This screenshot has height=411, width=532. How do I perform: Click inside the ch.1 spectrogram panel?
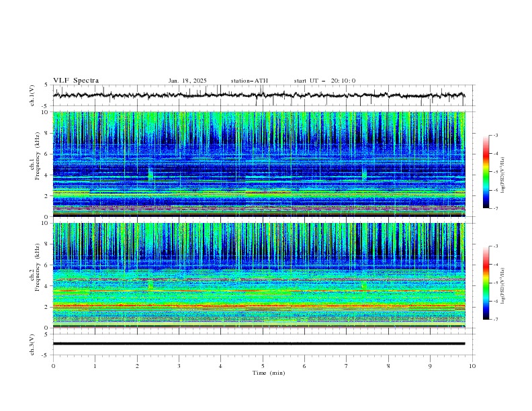coord(259,164)
